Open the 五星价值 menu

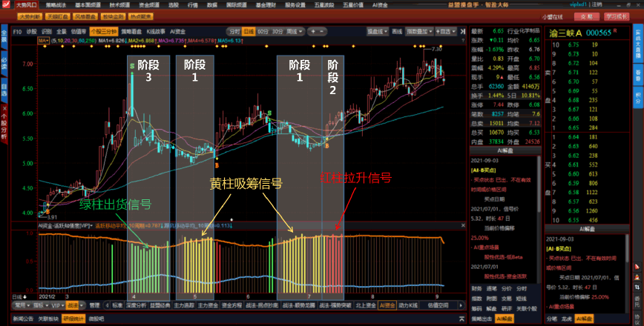click(x=353, y=5)
